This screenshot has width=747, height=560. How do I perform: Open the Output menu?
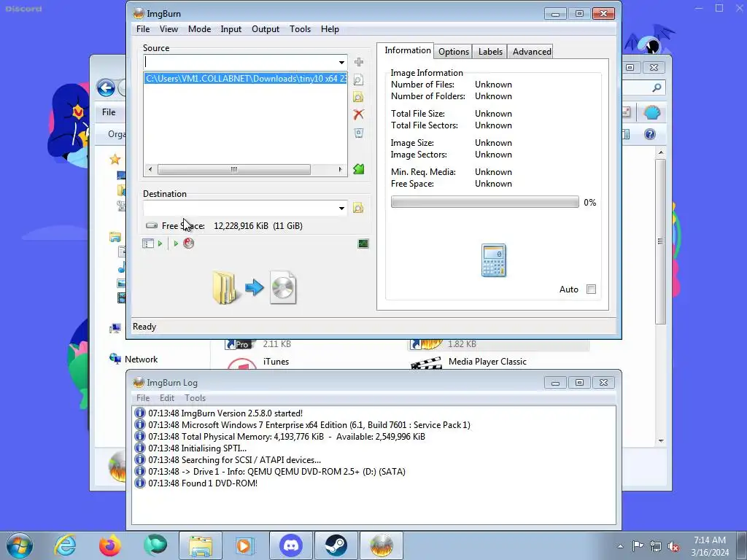click(266, 29)
